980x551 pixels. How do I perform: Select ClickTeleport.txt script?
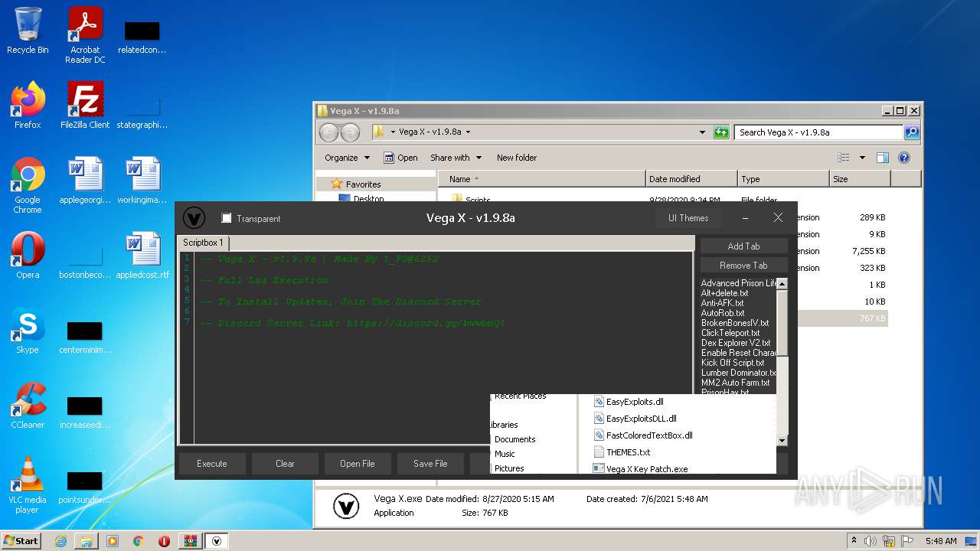(x=730, y=333)
